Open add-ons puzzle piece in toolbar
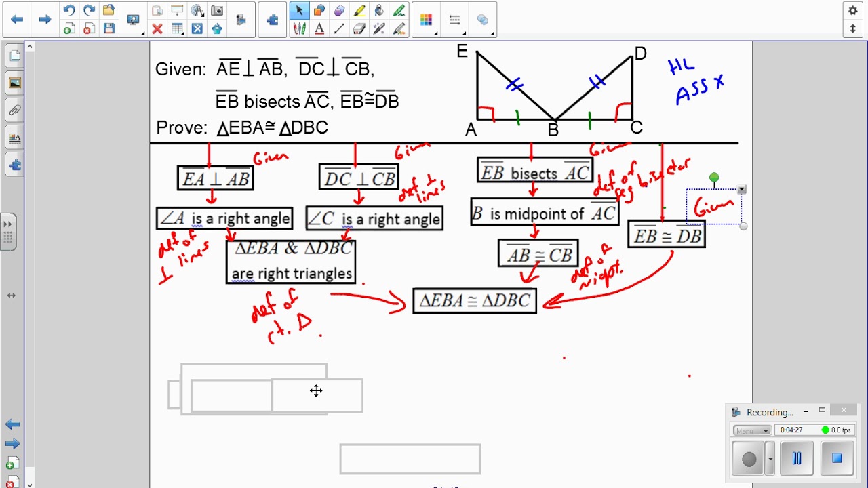The image size is (868, 488). click(x=273, y=20)
